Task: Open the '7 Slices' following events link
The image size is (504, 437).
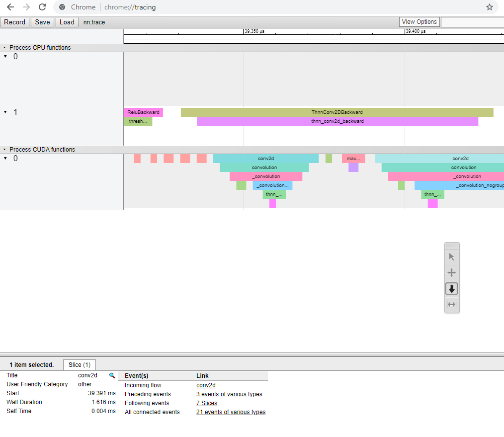Action: pos(207,403)
